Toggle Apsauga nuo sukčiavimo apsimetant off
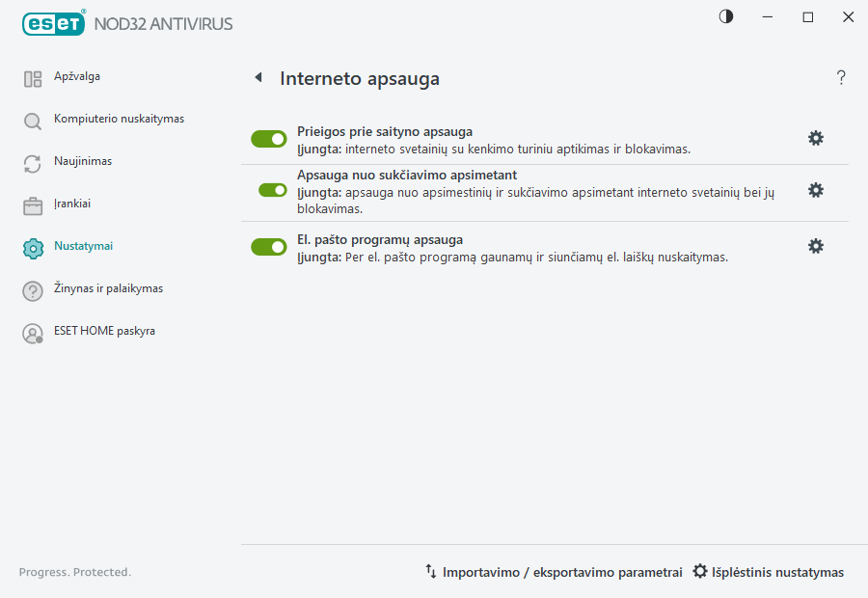The image size is (868, 598). (x=268, y=190)
